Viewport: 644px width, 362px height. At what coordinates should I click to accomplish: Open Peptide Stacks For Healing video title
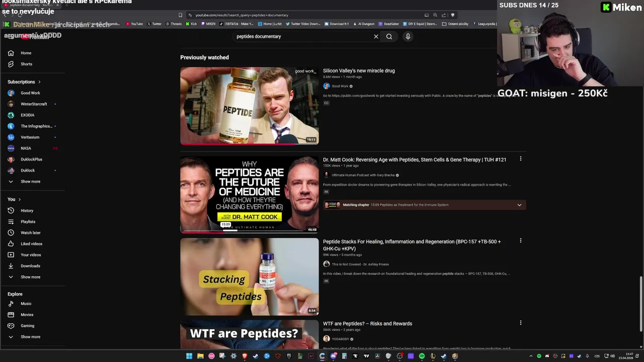click(x=412, y=245)
